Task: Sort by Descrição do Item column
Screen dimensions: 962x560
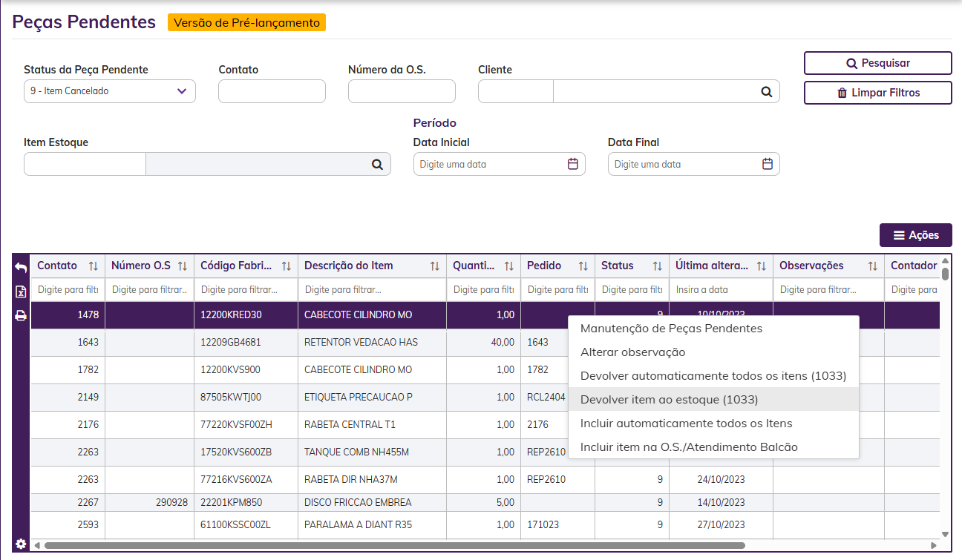Action: point(435,266)
